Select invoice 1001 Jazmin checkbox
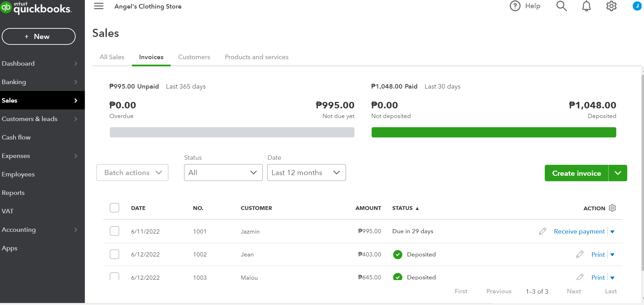 coord(114,231)
